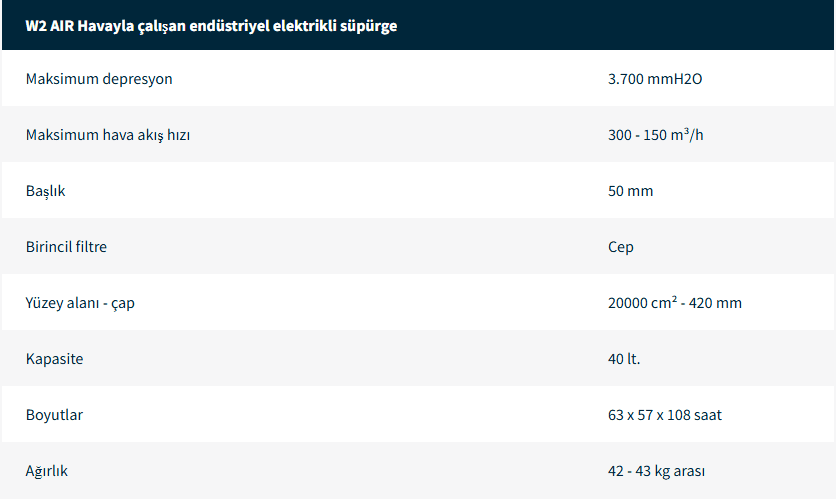Select the Kapasite row label
Screen dimensions: 836x499
(54, 359)
